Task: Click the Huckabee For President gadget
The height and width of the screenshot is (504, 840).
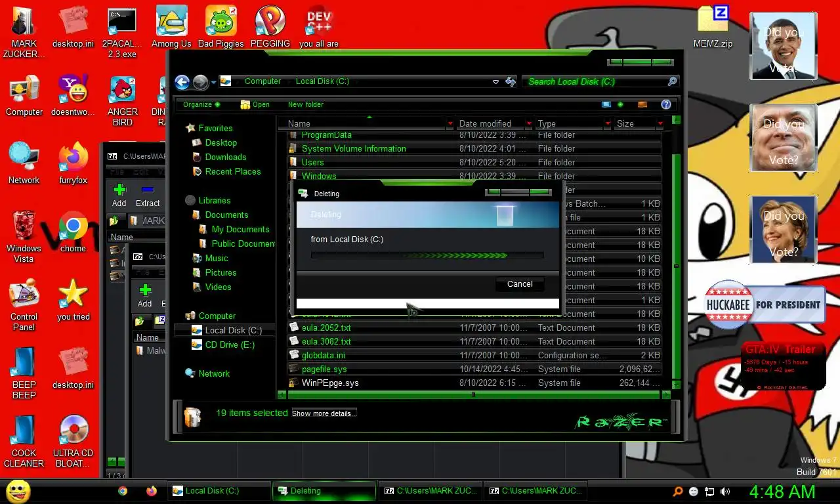Action: (x=765, y=304)
